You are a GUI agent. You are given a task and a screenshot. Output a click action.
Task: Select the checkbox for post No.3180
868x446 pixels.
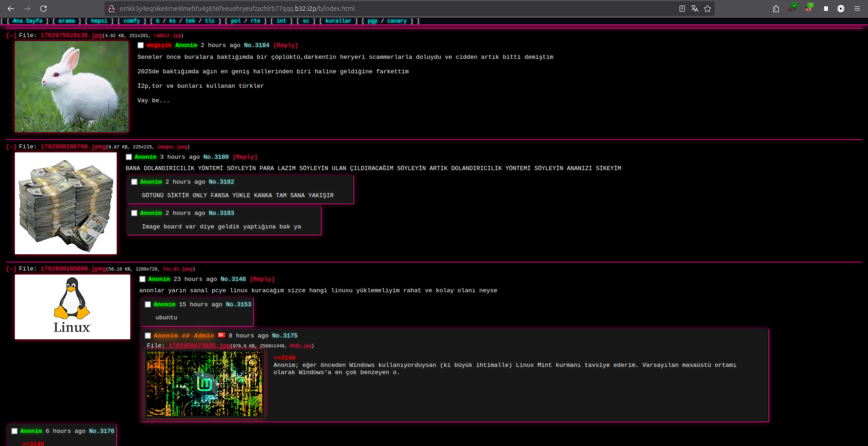(x=129, y=157)
